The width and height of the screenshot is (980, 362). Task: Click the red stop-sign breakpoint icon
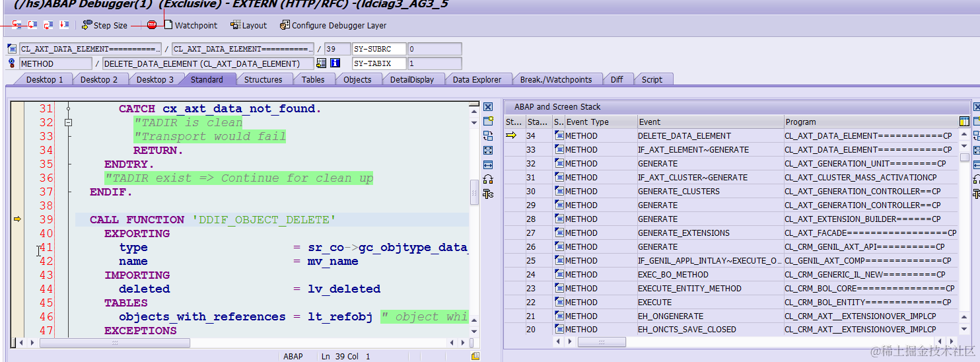(152, 25)
